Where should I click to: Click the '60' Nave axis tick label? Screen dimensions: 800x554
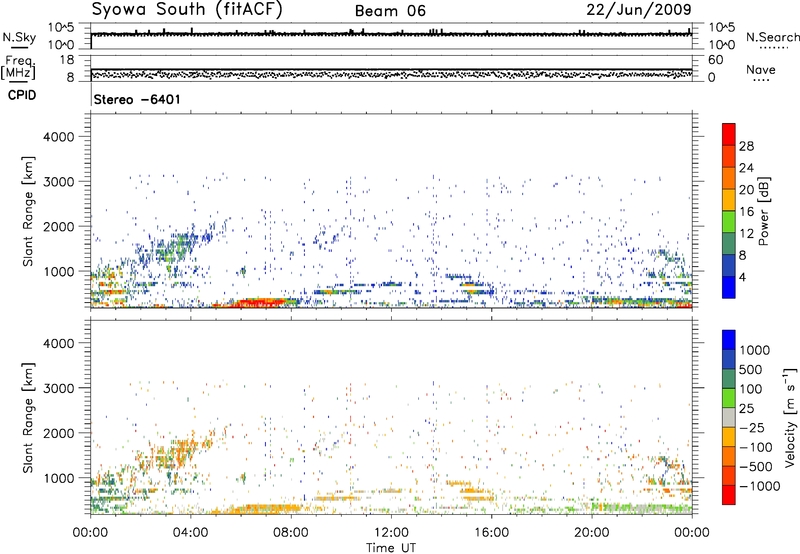[715, 60]
